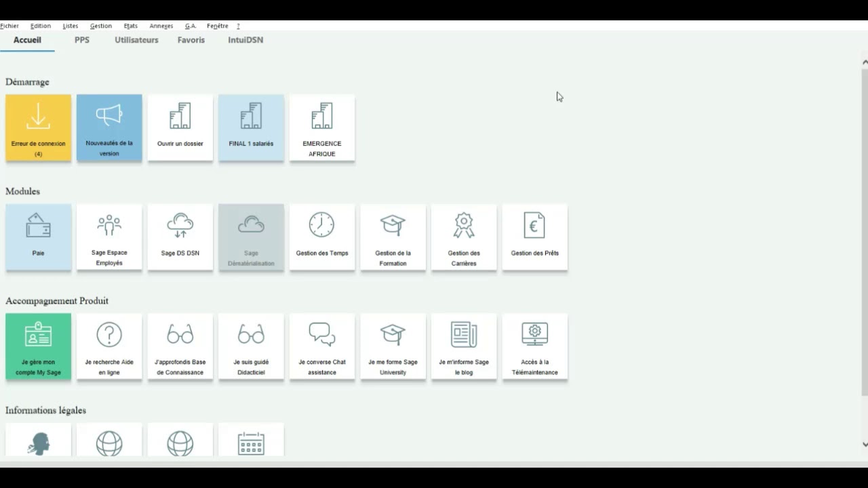This screenshot has height=488, width=868.
Task: Click the calendar tile under Informations légales
Action: tap(251, 440)
